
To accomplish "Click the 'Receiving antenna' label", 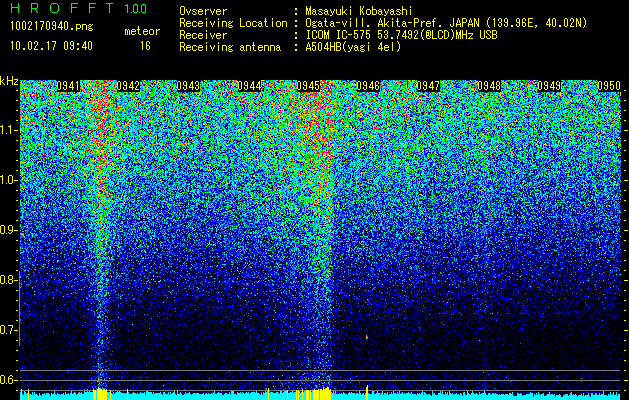I will 230,47.
